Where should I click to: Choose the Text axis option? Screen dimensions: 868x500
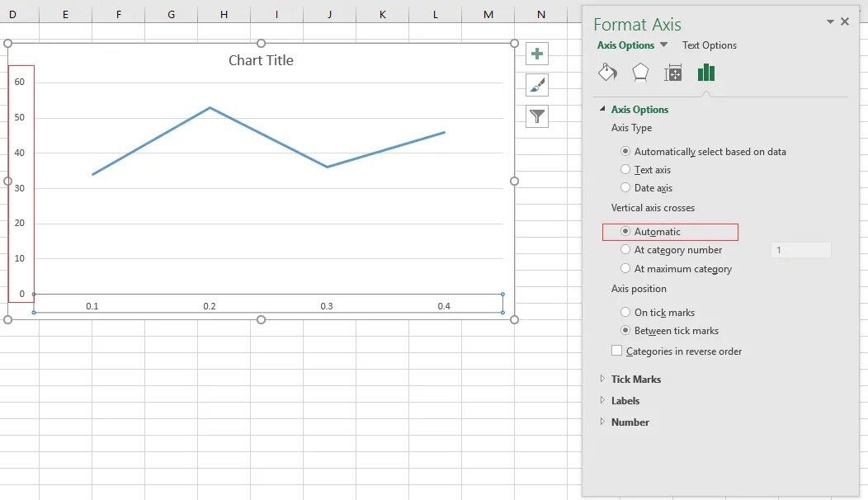(645, 169)
